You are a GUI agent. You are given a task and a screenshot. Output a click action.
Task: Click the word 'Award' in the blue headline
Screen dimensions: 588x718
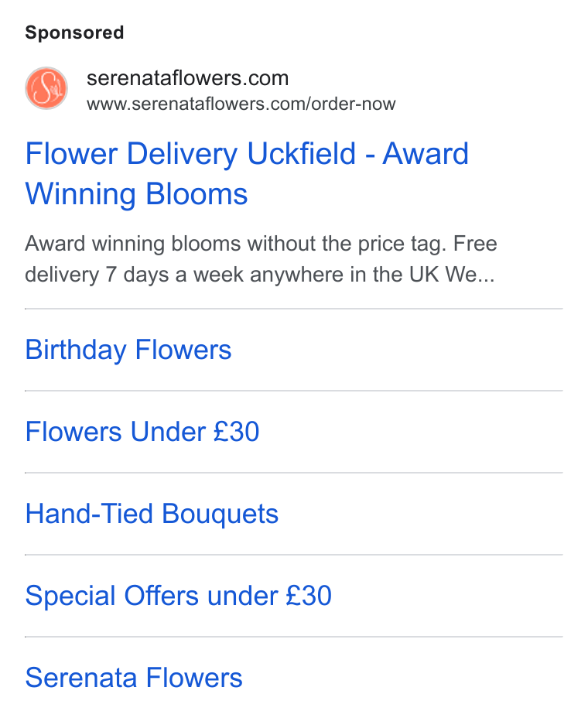point(426,153)
